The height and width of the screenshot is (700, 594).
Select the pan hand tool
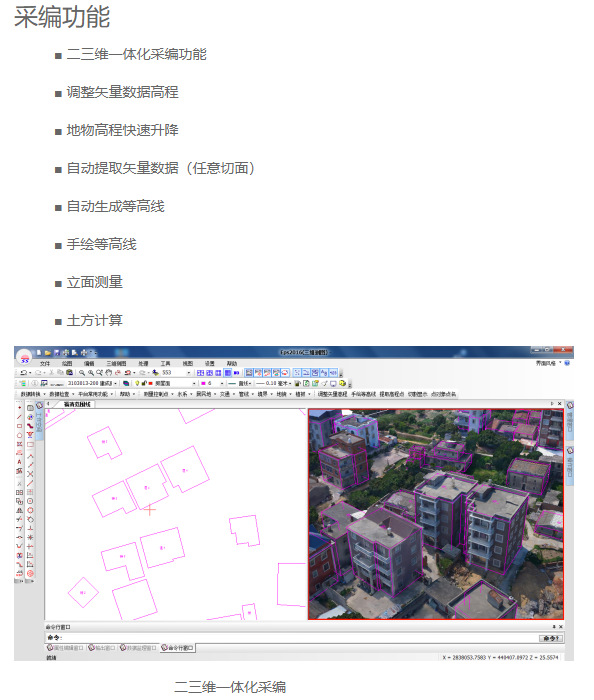coord(108,372)
